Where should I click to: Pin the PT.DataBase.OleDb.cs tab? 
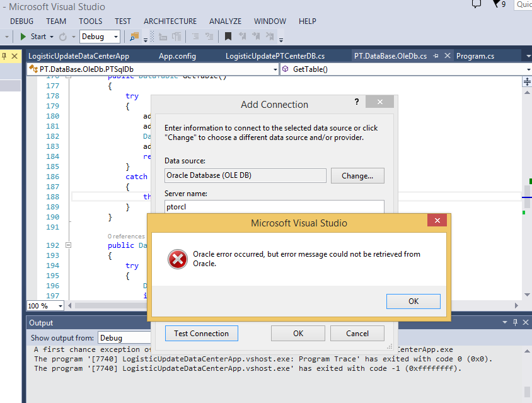tap(436, 56)
